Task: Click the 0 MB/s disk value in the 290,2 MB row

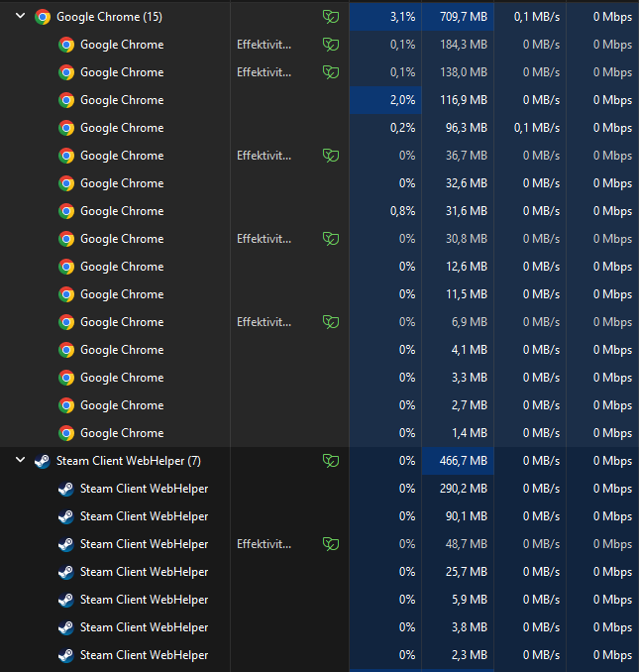Action: click(541, 489)
